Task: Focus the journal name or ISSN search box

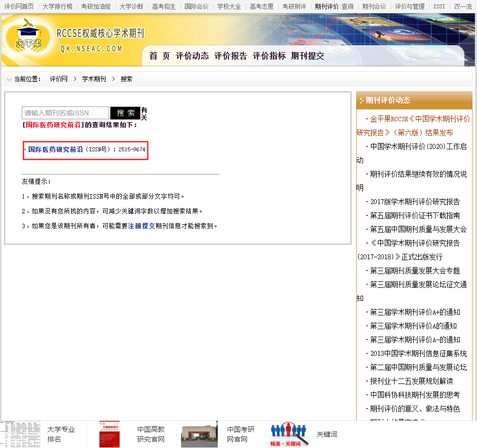Action: click(x=65, y=113)
